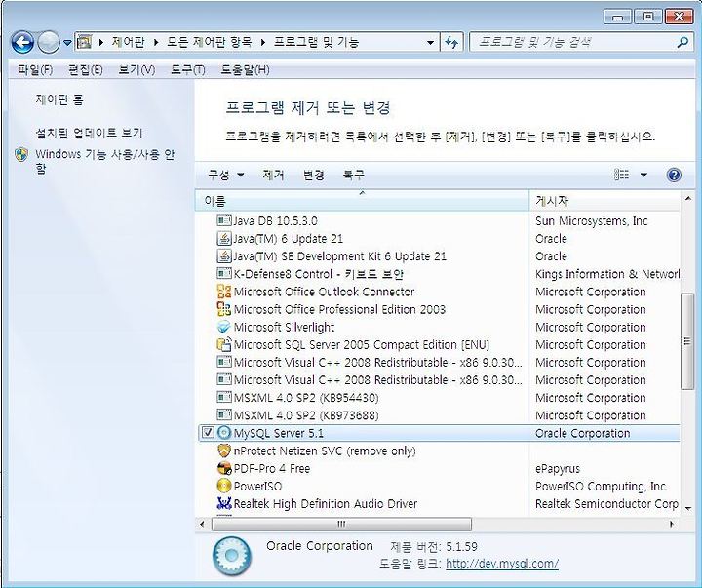Click the vertical scrollbar thumb
Image resolution: width=702 pixels, height=588 pixels.
pyautogui.click(x=686, y=341)
